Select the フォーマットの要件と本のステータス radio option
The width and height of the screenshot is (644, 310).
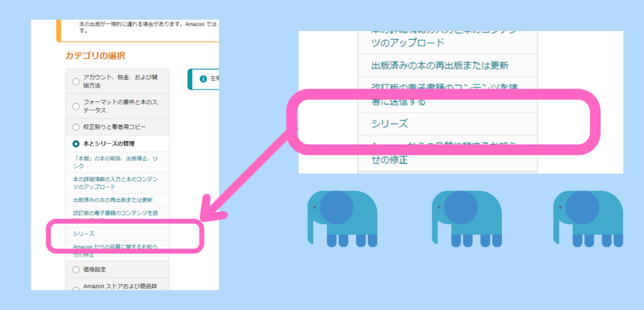(x=76, y=106)
